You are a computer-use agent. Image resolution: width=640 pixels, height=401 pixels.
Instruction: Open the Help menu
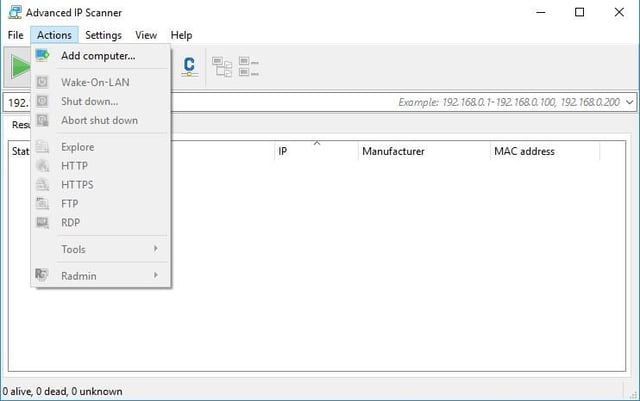point(181,35)
